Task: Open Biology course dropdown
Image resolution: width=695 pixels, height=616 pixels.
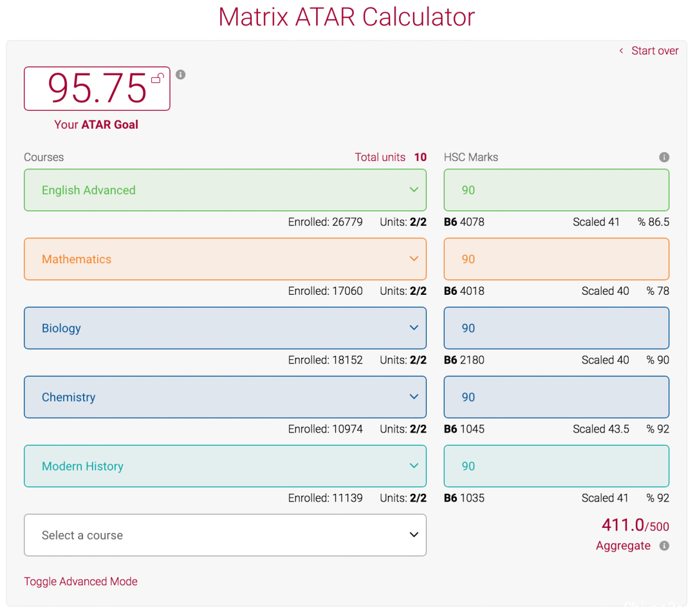Action: click(x=225, y=328)
